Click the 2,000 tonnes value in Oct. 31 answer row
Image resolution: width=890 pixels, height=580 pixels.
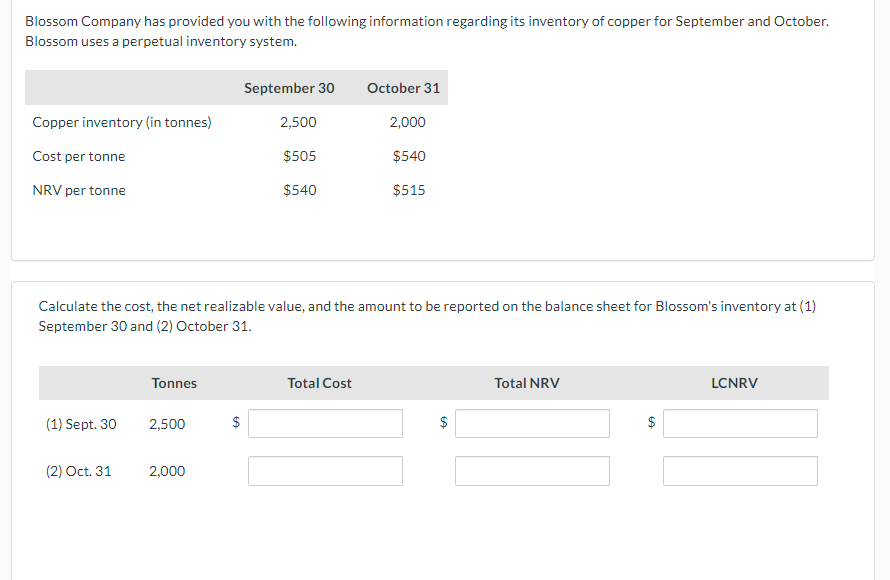point(167,471)
